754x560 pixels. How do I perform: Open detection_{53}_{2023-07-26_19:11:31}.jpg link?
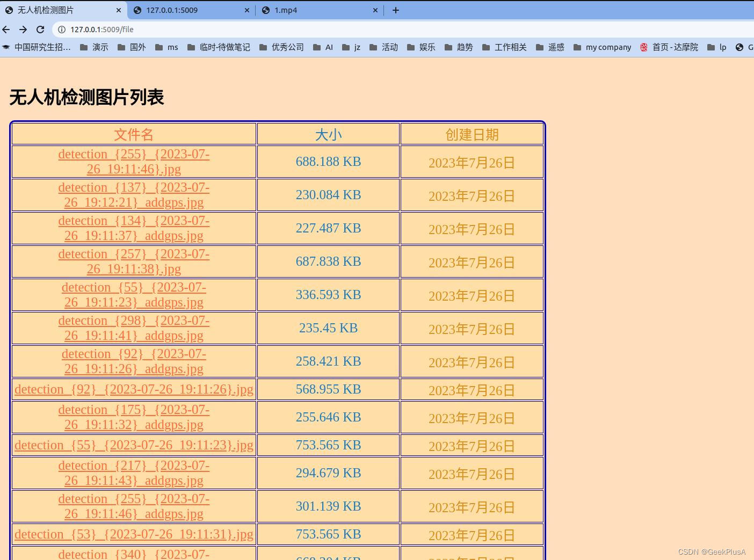[x=134, y=534]
